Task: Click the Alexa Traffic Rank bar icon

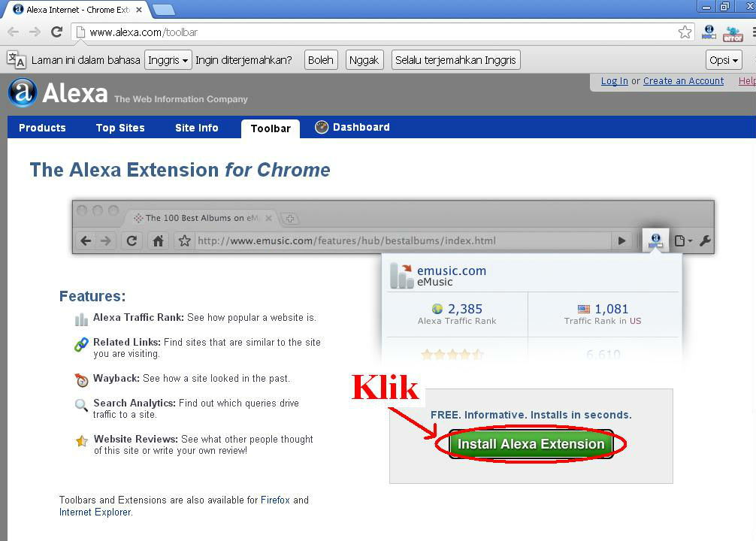Action: [81, 319]
